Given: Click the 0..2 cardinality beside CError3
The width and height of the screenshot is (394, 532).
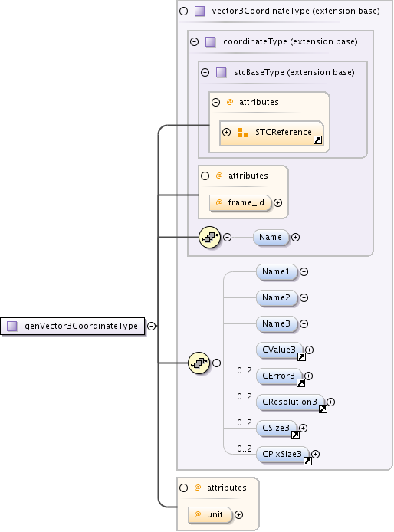Looking at the screenshot, I should click(245, 370).
